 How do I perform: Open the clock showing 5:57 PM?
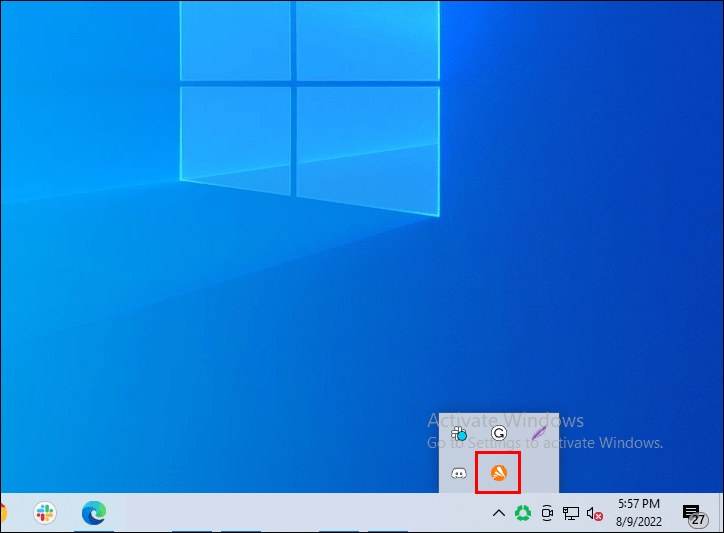click(x=641, y=504)
